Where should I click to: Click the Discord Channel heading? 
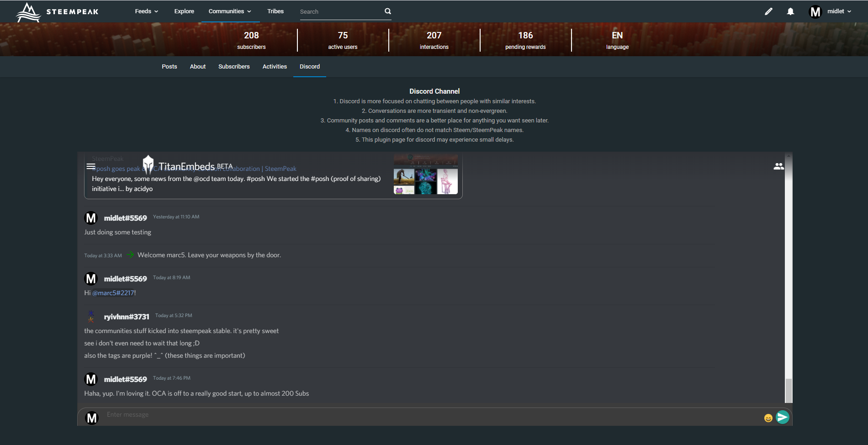tap(434, 91)
